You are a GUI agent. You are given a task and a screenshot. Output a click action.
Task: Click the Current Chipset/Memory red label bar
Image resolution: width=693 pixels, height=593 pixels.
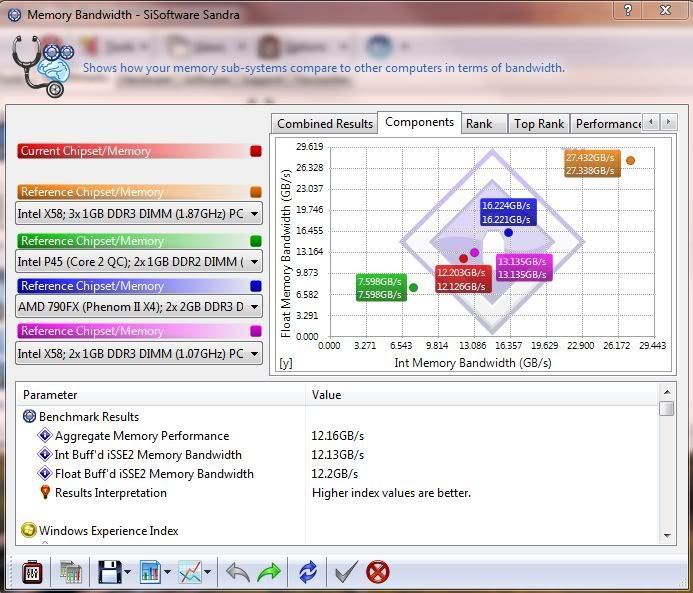(133, 151)
